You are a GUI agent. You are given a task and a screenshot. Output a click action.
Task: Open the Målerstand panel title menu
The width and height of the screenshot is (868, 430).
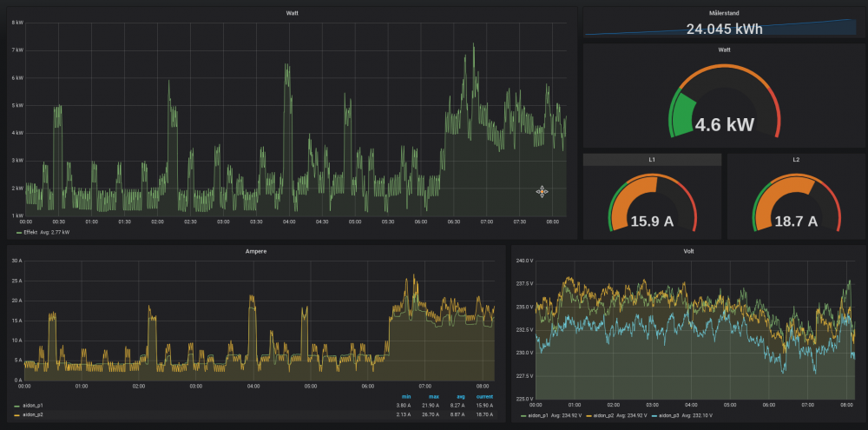[x=723, y=14]
